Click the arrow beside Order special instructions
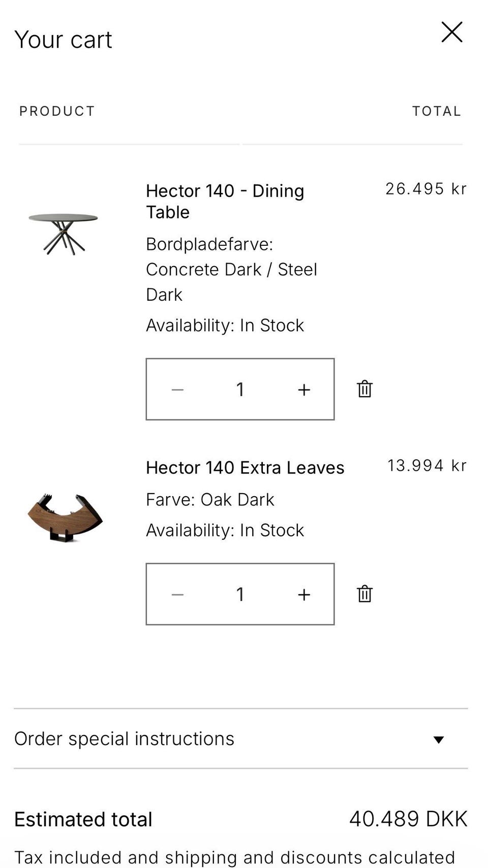The image size is (488, 868). tap(439, 740)
